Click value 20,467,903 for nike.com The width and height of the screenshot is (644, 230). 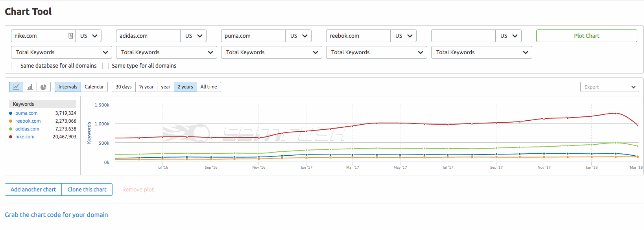pyautogui.click(x=65, y=137)
